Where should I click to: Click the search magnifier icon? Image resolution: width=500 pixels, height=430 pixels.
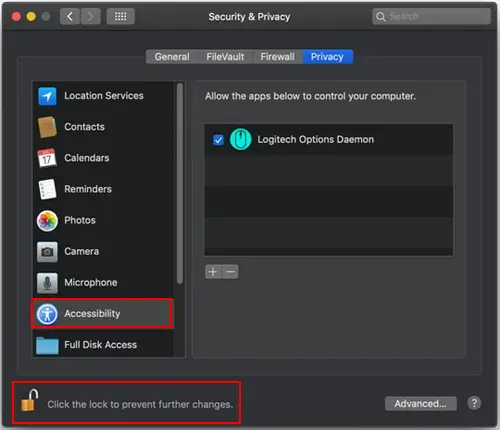[x=380, y=16]
